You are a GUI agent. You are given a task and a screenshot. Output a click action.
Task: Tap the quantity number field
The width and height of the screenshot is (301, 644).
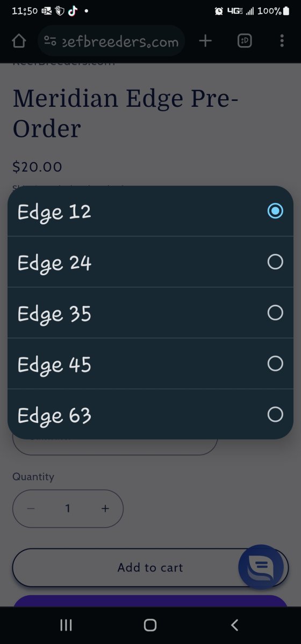coord(68,509)
